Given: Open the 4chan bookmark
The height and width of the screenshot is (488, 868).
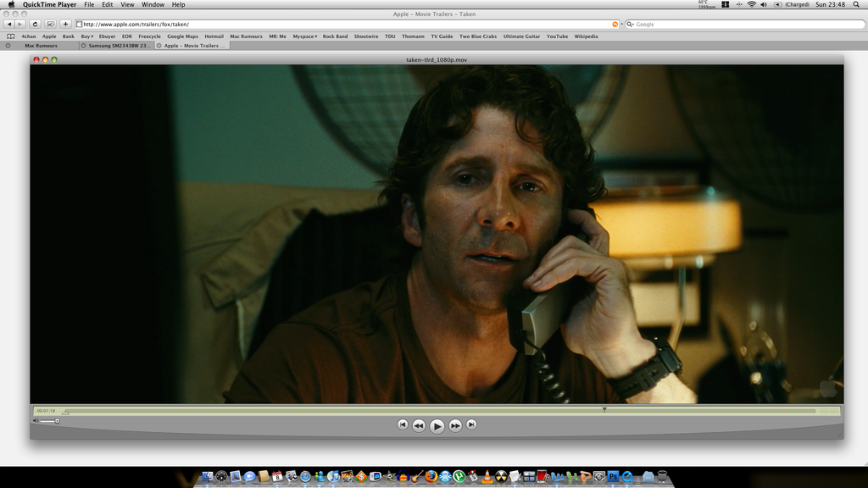Looking at the screenshot, I should (29, 36).
